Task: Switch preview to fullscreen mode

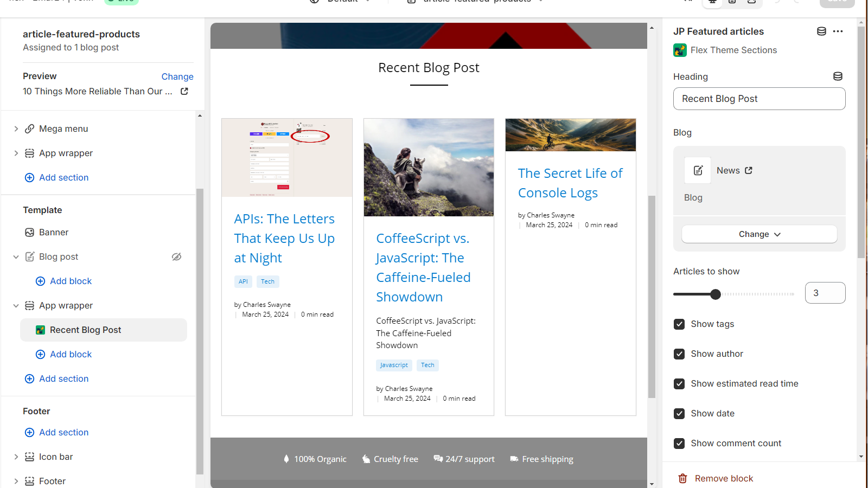Action: tap(751, 2)
